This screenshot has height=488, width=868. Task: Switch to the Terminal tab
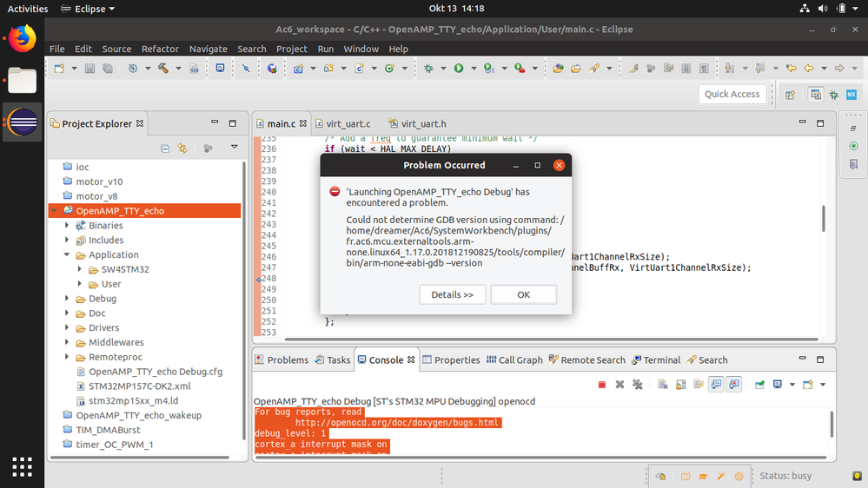point(656,360)
